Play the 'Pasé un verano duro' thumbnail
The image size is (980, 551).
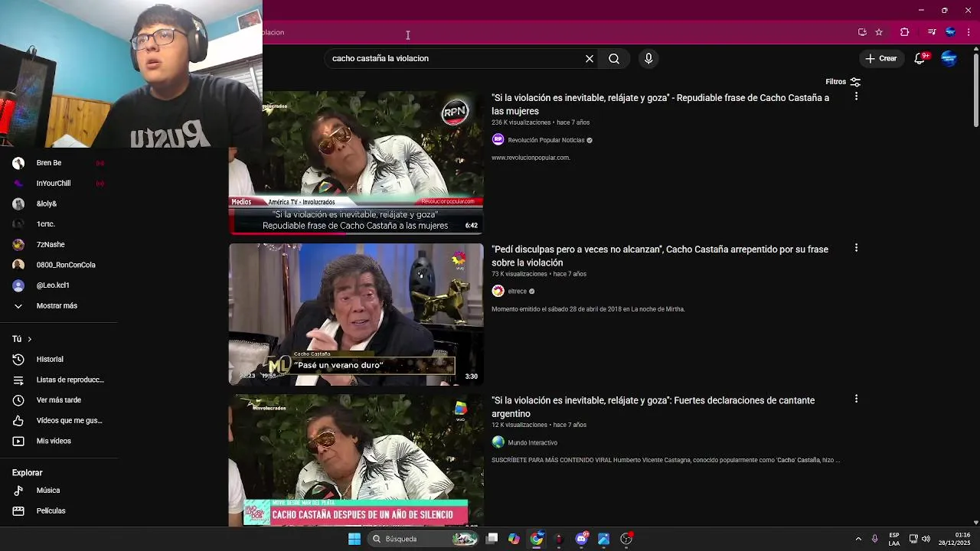point(356,314)
